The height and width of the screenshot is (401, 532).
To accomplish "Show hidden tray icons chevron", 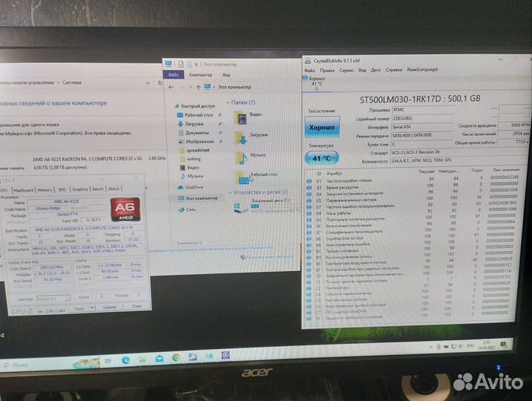I will [x=431, y=347].
